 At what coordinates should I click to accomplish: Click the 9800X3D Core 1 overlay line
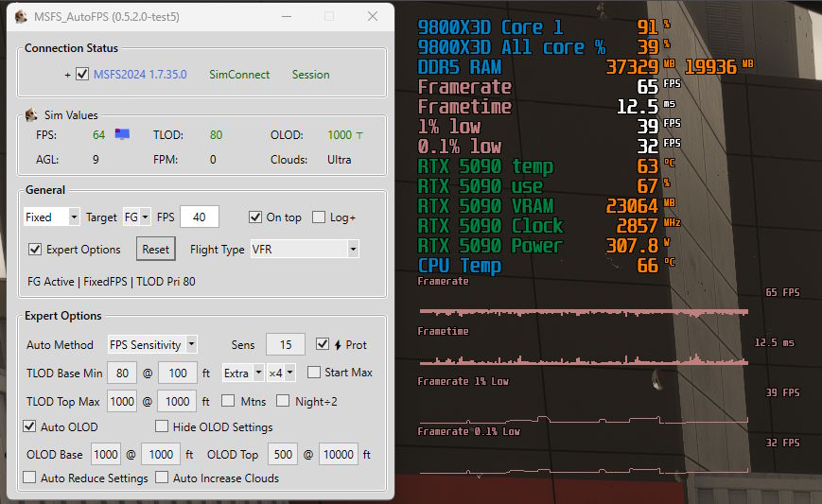point(544,27)
